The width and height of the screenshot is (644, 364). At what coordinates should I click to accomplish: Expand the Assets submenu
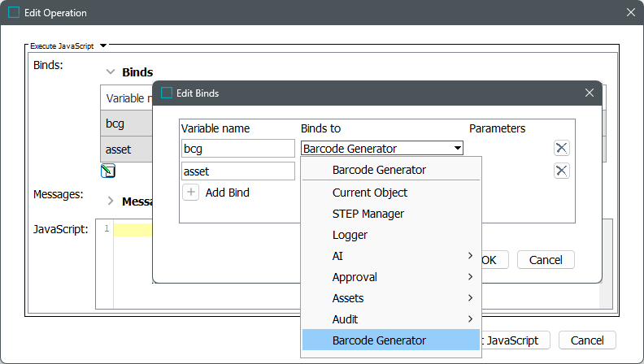tap(390, 298)
